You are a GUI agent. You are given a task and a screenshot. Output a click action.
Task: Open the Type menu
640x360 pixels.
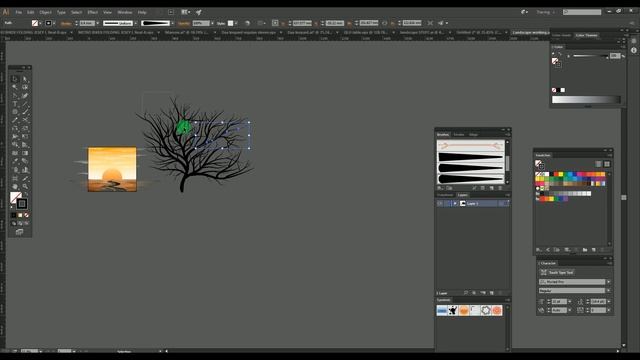61,12
